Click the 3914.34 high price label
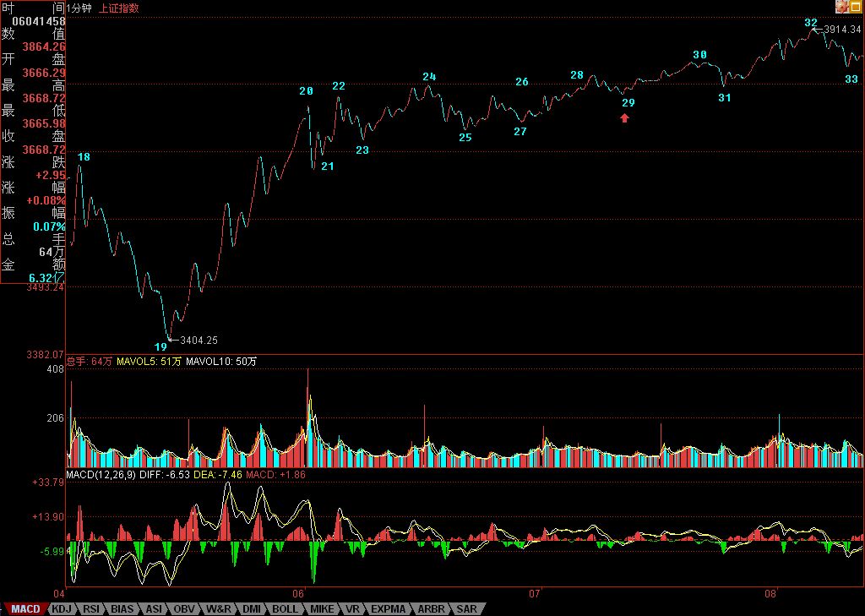 click(842, 30)
